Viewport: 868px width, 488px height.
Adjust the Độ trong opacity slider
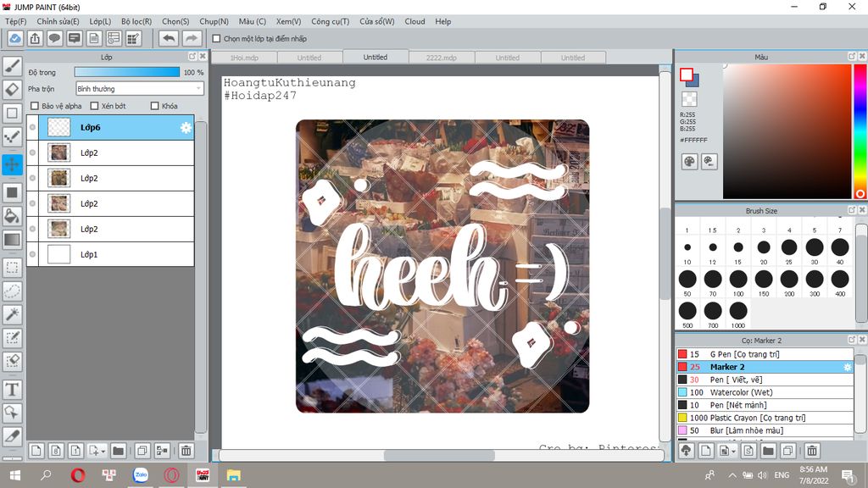tap(127, 72)
